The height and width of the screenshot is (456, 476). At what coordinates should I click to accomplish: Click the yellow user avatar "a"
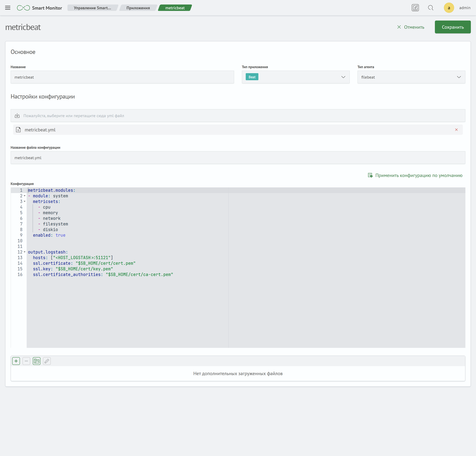tap(449, 8)
